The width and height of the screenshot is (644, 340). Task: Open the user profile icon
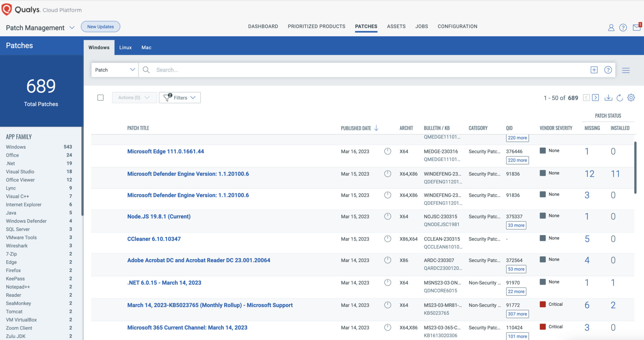(611, 28)
